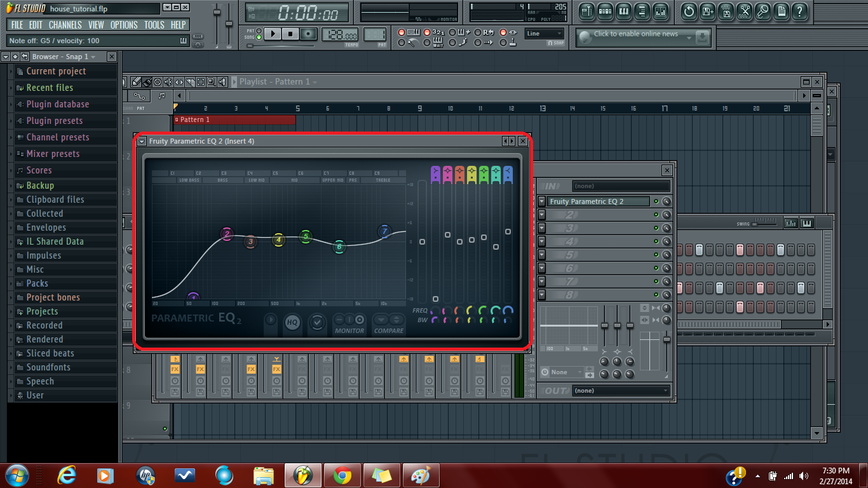This screenshot has height=488, width=868.
Task: Select the Paint tool in the Playlist toolbar
Action: [146, 82]
